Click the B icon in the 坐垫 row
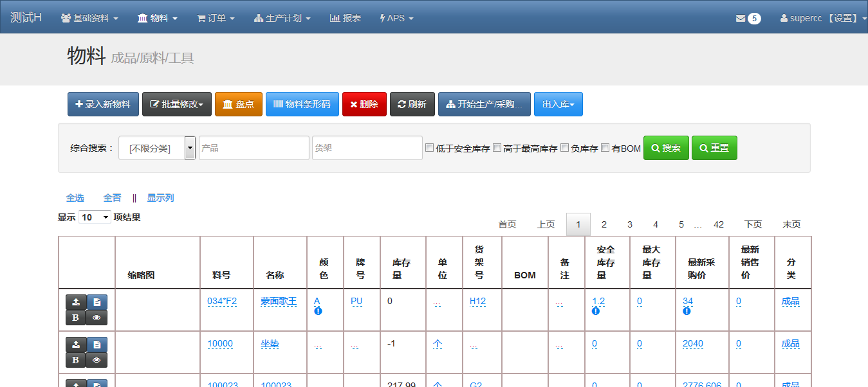 pos(76,360)
